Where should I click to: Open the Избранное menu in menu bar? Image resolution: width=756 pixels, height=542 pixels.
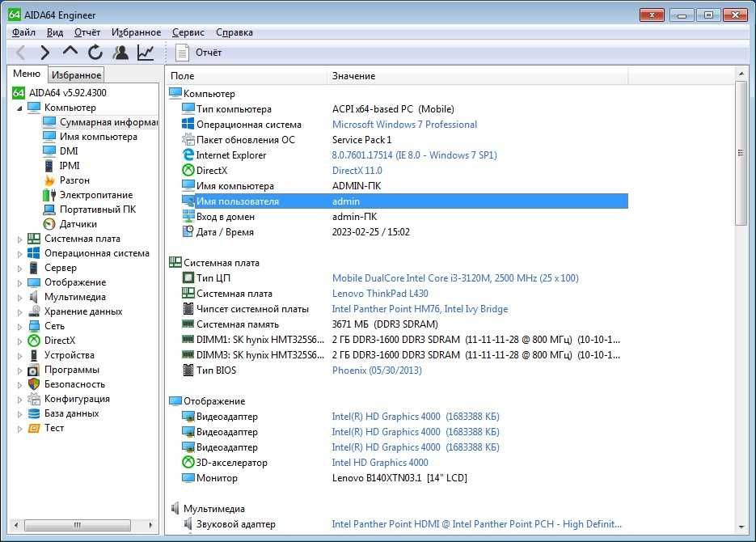click(137, 32)
